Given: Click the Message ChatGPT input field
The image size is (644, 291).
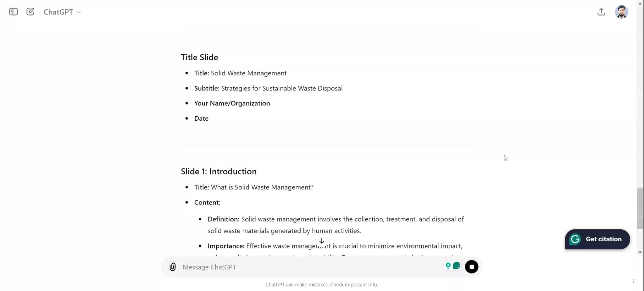Looking at the screenshot, I should point(311,267).
